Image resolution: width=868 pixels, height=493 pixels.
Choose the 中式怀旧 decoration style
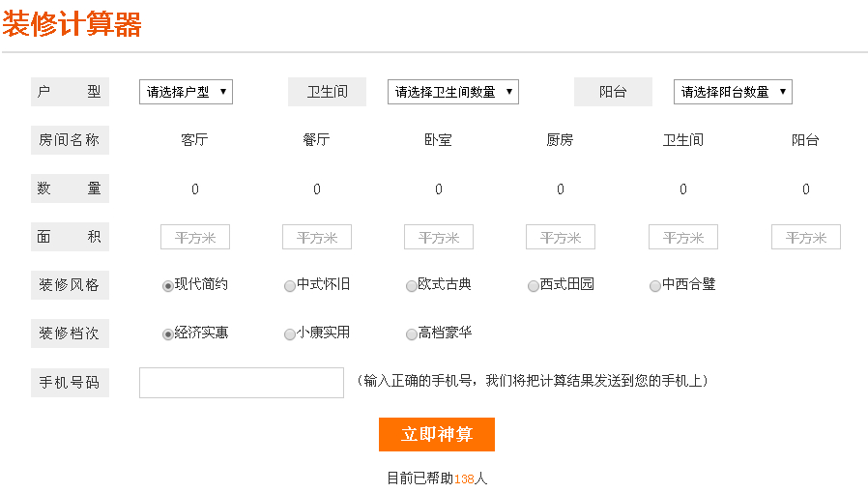coord(290,286)
